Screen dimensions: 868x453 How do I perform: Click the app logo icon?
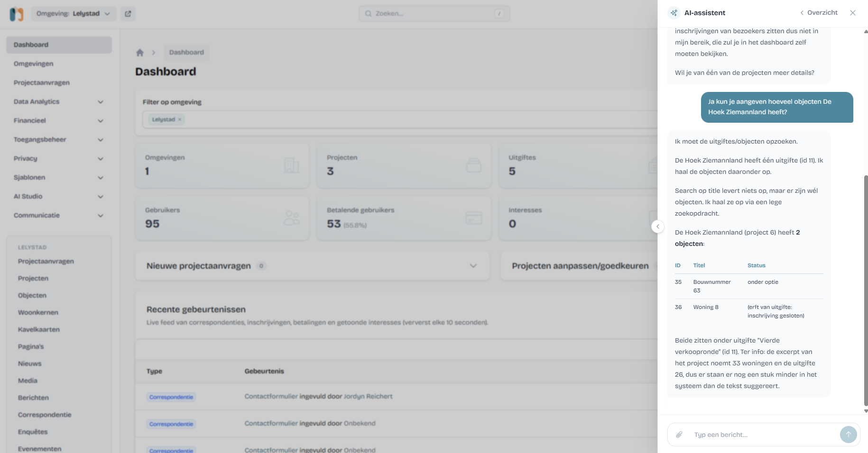pyautogui.click(x=17, y=14)
